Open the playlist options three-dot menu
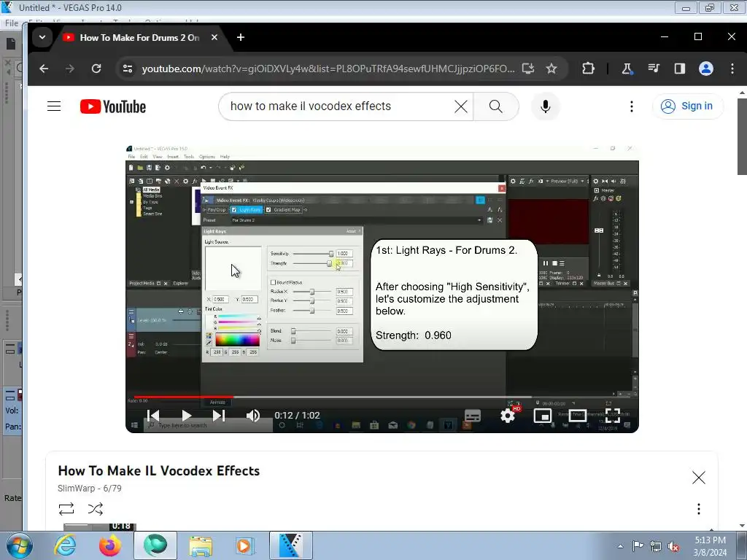Viewport: 747px width, 560px height. point(698,508)
